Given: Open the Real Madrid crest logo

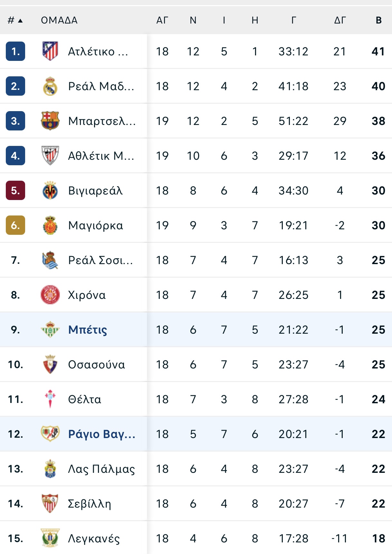Looking at the screenshot, I should (50, 86).
